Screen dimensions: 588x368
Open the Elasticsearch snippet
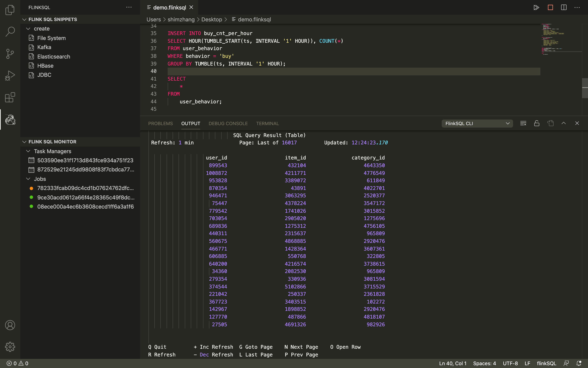point(80,56)
